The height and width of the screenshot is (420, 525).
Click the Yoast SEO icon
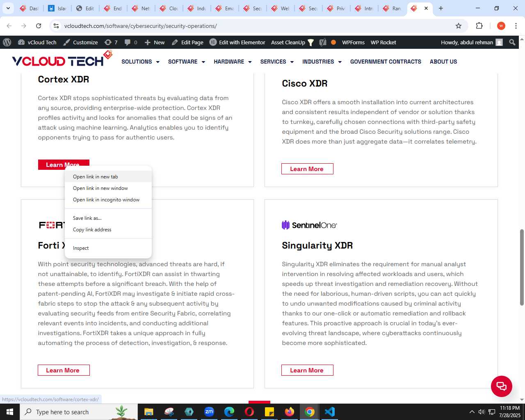click(323, 42)
